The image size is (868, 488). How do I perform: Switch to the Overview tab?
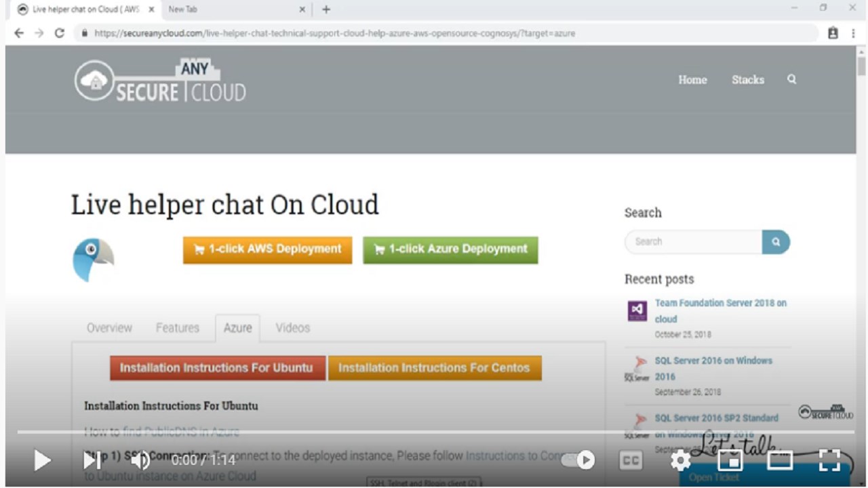click(x=109, y=327)
